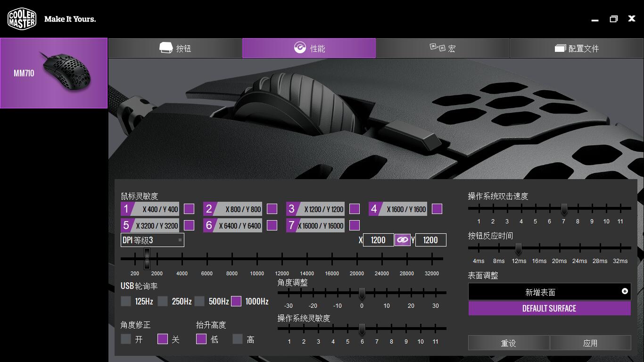Open the DPI 等级3 dropdown
644x362 pixels.
pos(152,240)
